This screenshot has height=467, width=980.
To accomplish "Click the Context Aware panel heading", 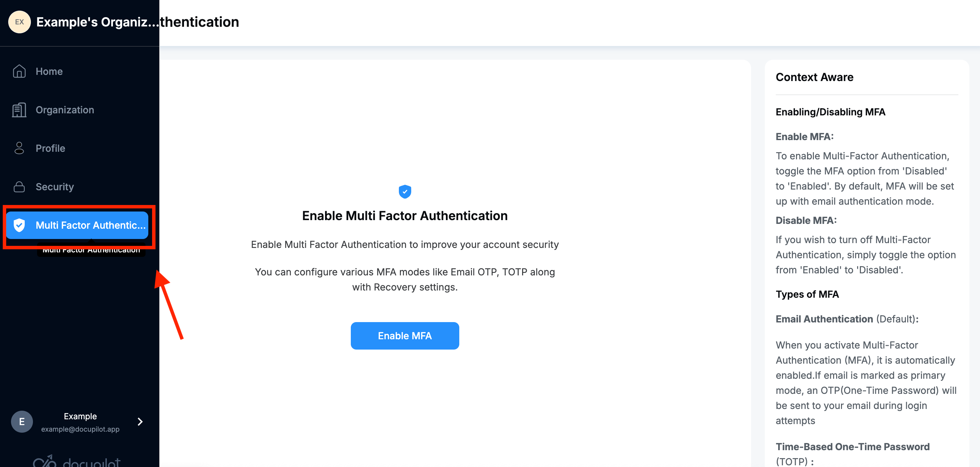I will click(814, 77).
